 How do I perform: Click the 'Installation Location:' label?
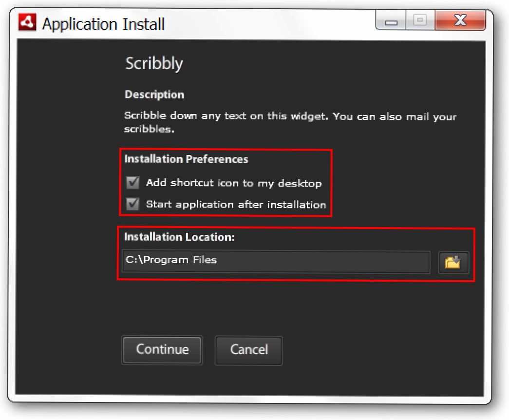179,237
